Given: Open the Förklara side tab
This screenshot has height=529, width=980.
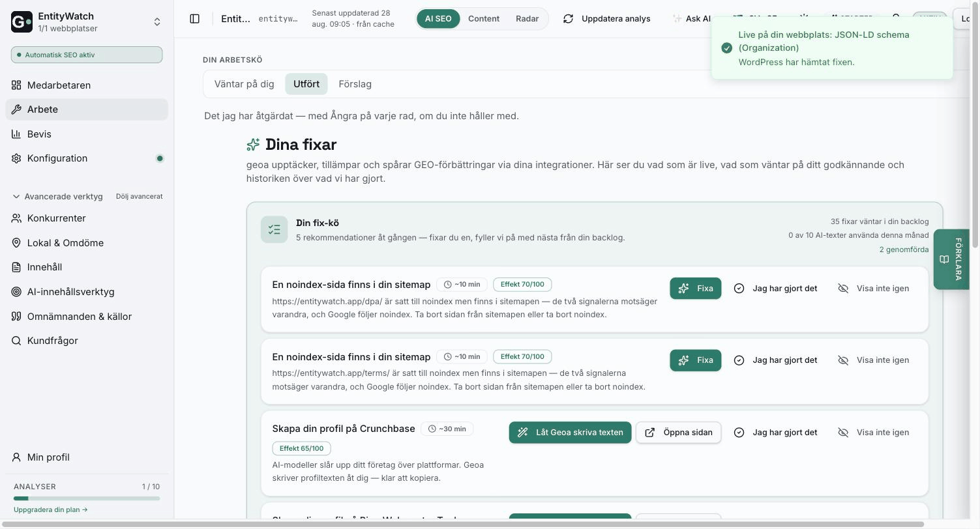Looking at the screenshot, I should click(951, 259).
